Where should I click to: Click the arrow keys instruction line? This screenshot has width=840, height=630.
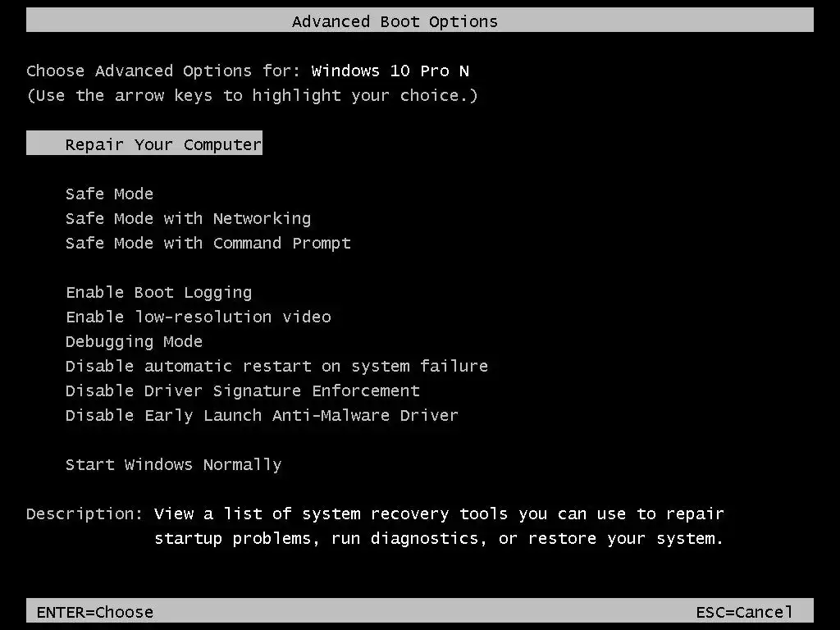252,95
